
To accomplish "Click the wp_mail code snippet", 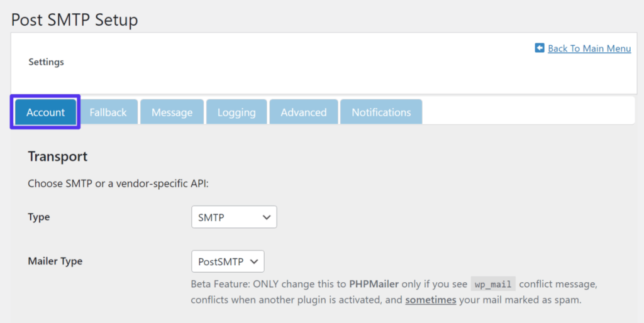I will tap(492, 285).
